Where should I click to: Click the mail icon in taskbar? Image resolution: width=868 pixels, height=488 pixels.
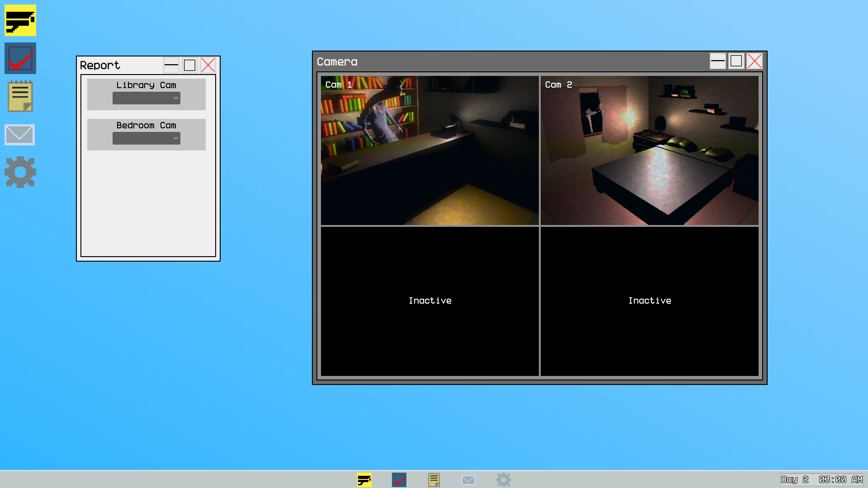coord(468,479)
